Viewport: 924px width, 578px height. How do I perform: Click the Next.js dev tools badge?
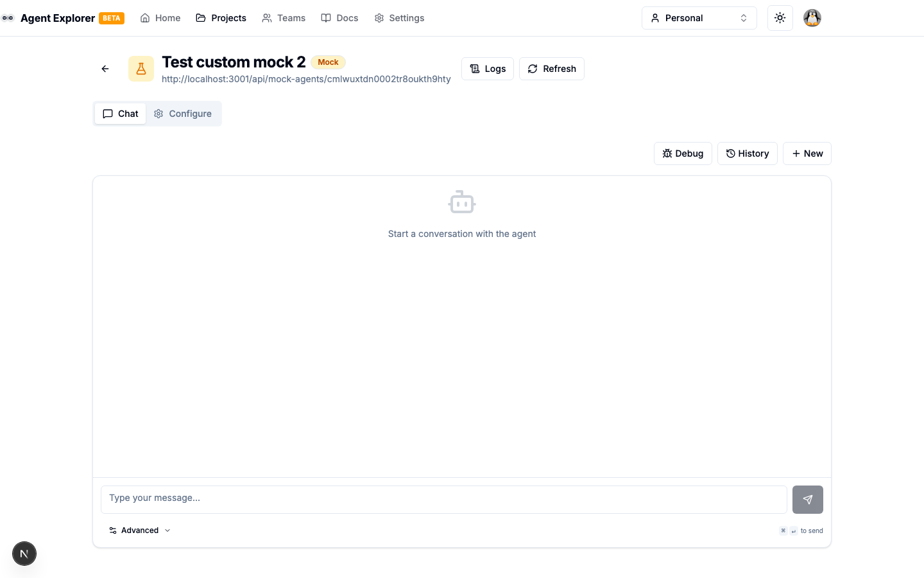pos(24,554)
